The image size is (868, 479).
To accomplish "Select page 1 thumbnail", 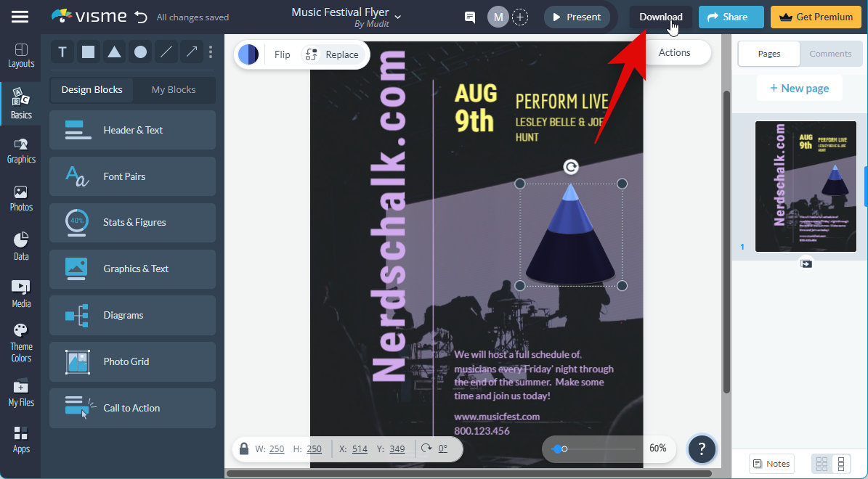I will pyautogui.click(x=806, y=187).
